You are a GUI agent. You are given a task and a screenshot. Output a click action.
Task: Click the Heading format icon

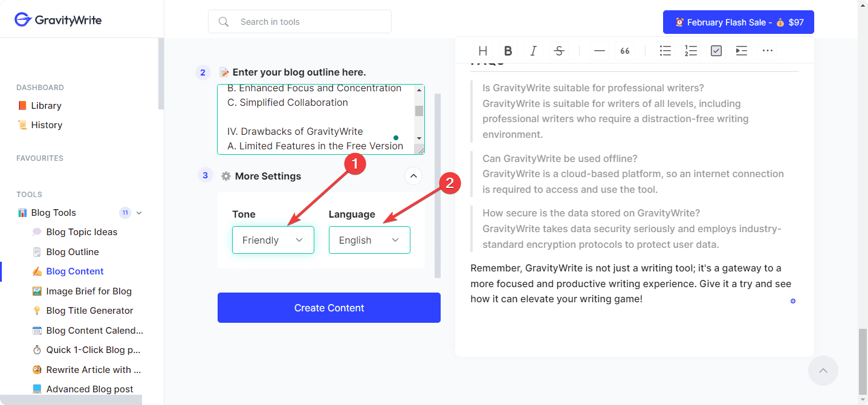483,51
